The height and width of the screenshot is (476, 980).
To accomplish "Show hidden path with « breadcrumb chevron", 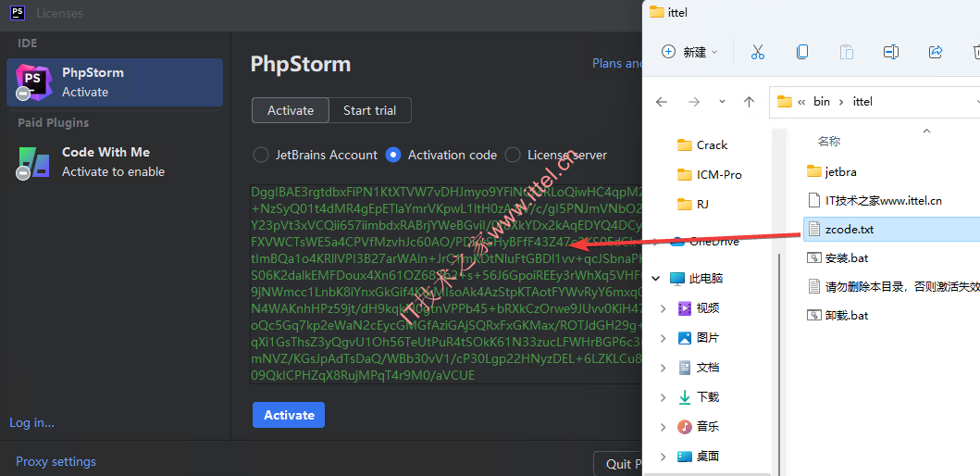I will point(801,101).
